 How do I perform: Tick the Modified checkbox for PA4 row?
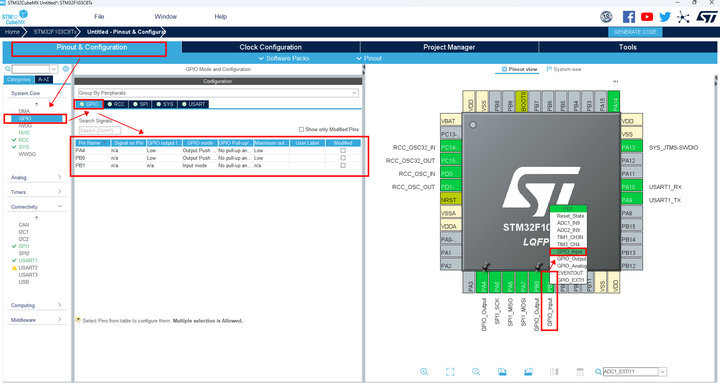343,151
